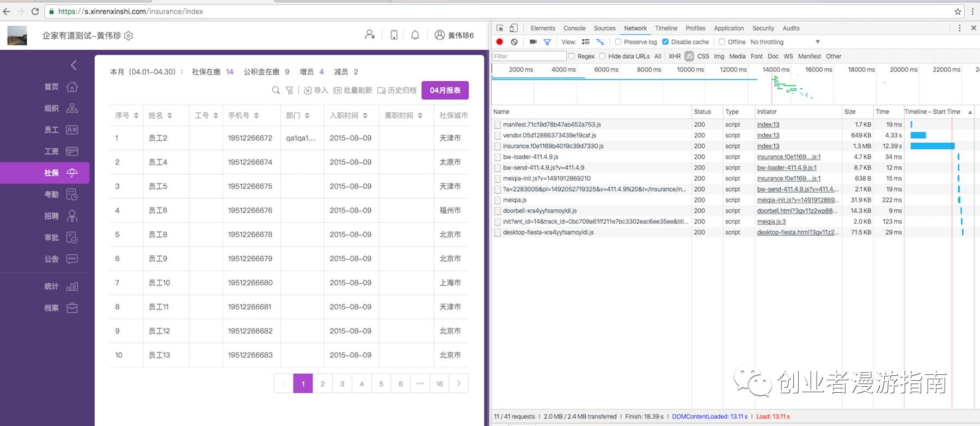
Task: Open 统计 statistics section in sidebar
Action: click(x=61, y=286)
